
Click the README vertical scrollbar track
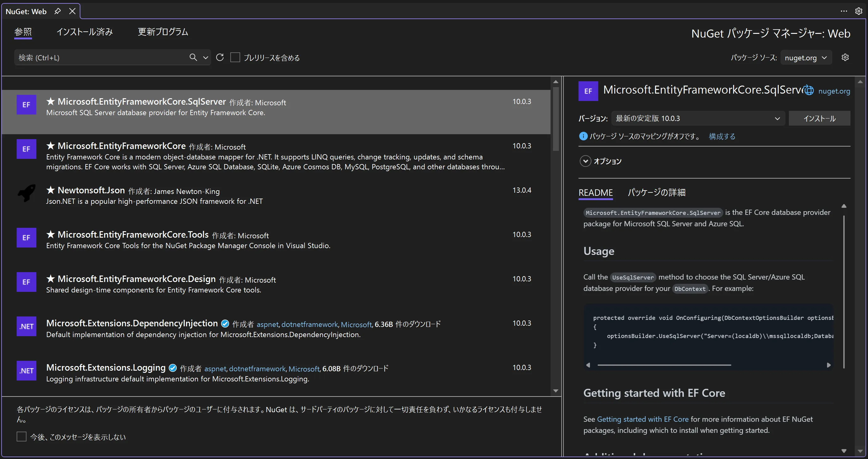pos(844,292)
